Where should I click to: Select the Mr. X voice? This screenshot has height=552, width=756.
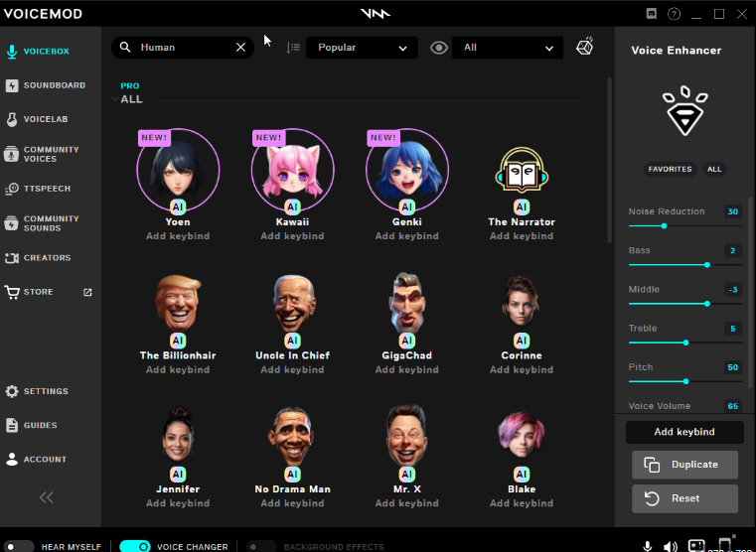(407, 436)
